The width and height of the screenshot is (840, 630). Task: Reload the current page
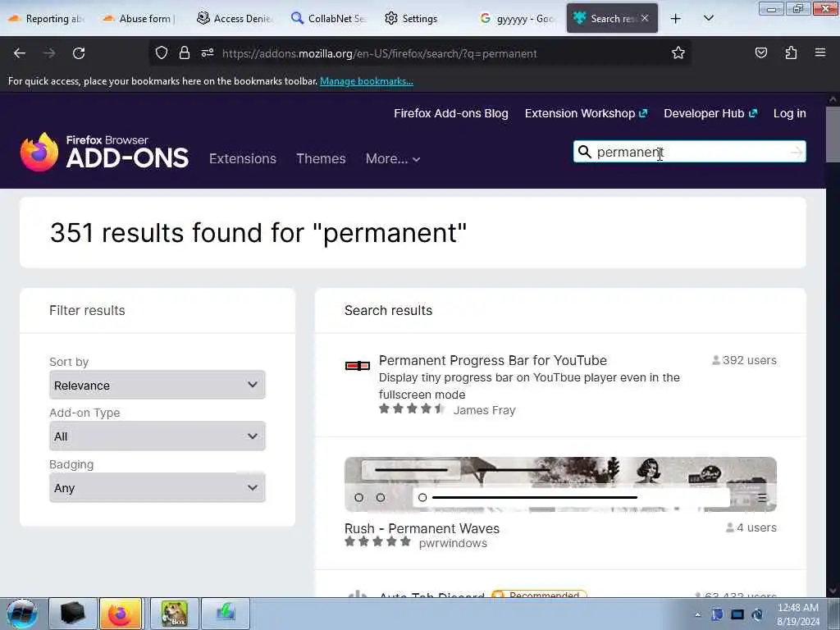click(79, 53)
